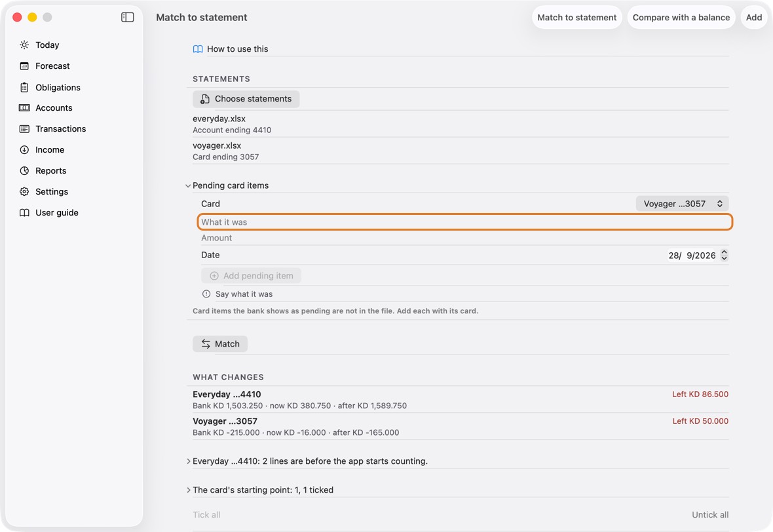Click Untick all
Screen dimensions: 773x532
tap(710, 515)
